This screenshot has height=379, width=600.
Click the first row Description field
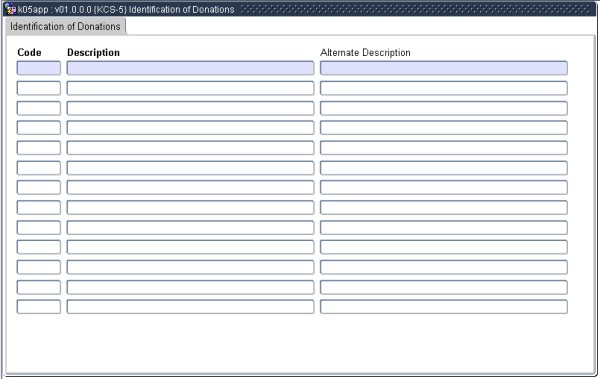point(190,68)
